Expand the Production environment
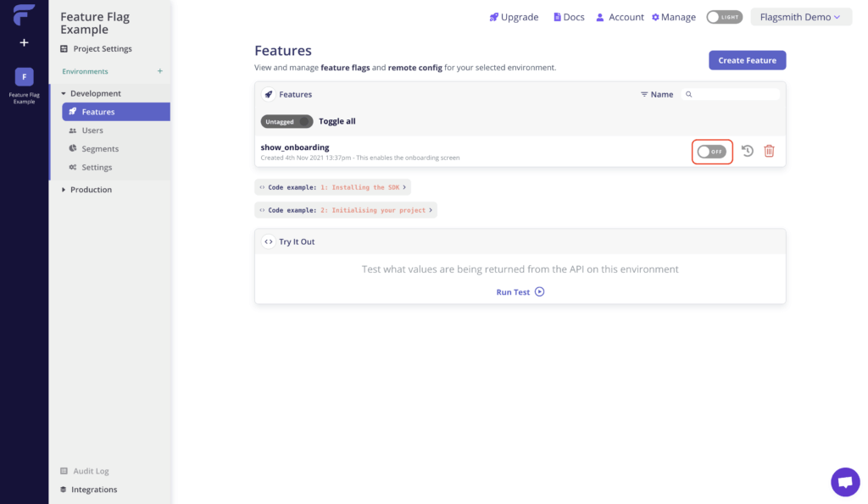 (x=86, y=190)
